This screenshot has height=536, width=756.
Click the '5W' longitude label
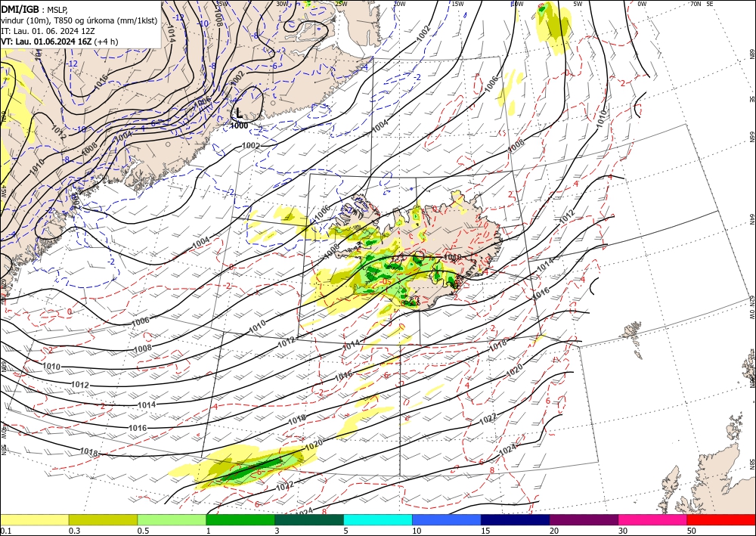578,4
